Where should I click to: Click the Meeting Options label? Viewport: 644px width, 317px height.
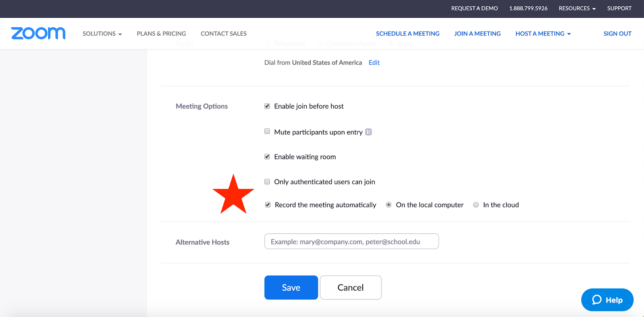click(x=202, y=106)
